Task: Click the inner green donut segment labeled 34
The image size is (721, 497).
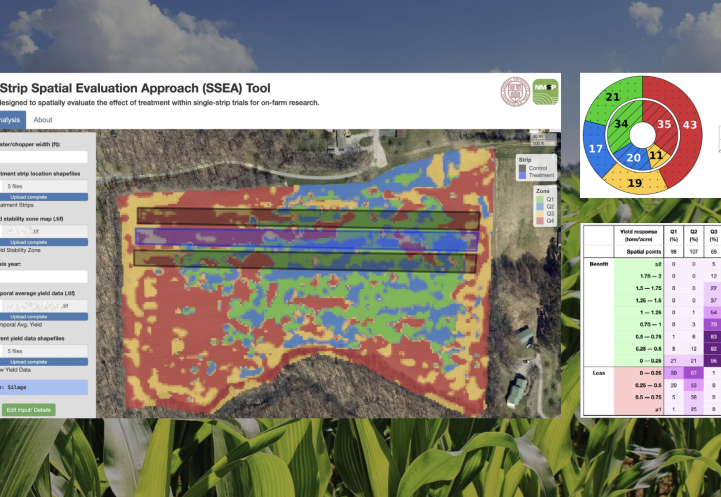Action: coord(621,124)
